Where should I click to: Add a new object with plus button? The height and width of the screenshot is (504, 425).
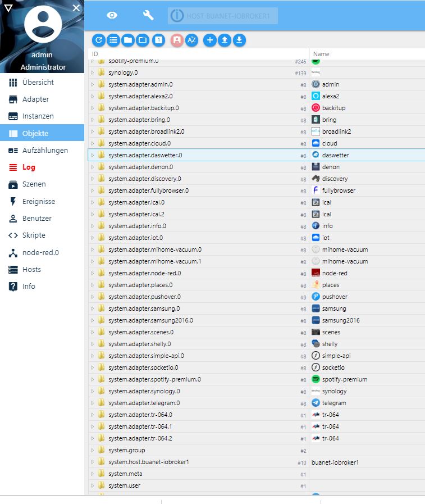(210, 40)
